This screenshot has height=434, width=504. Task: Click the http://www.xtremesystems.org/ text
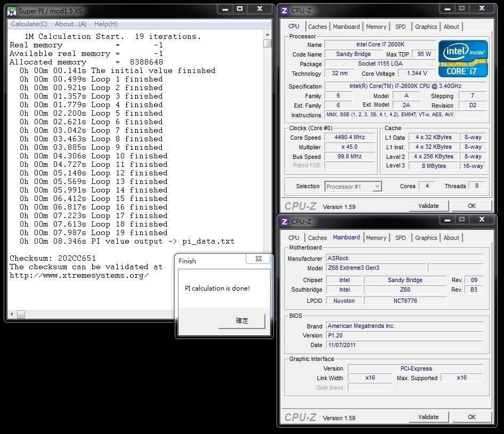79,276
